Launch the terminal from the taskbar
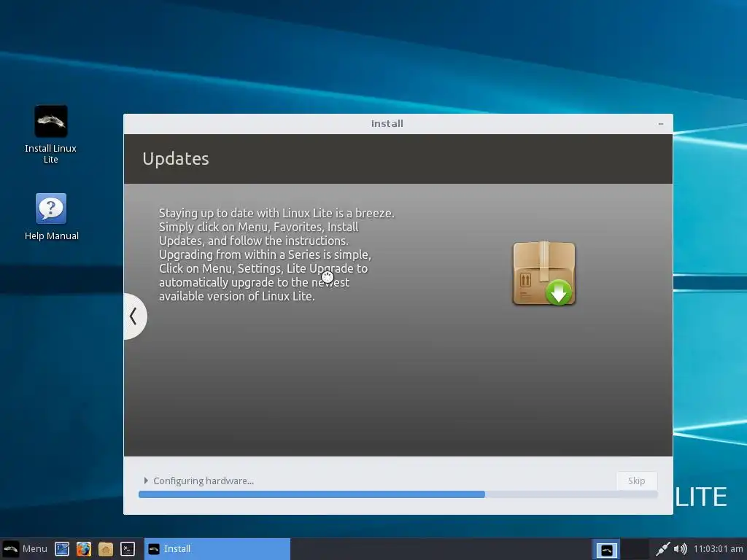The height and width of the screenshot is (560, 747). pos(127,549)
